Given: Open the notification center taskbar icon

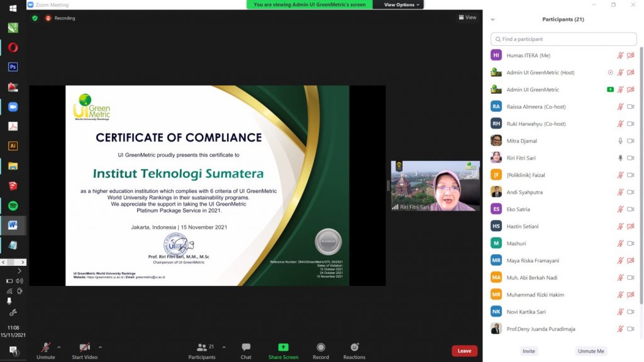Looking at the screenshot, I should tap(13, 351).
